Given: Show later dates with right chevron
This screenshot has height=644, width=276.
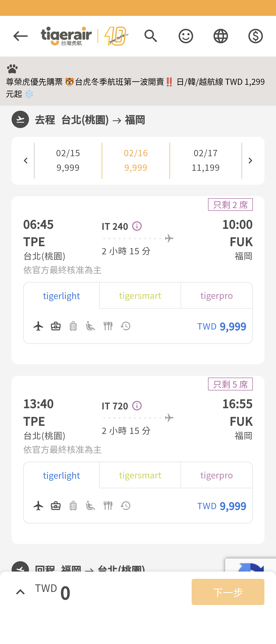Looking at the screenshot, I should coord(250,161).
